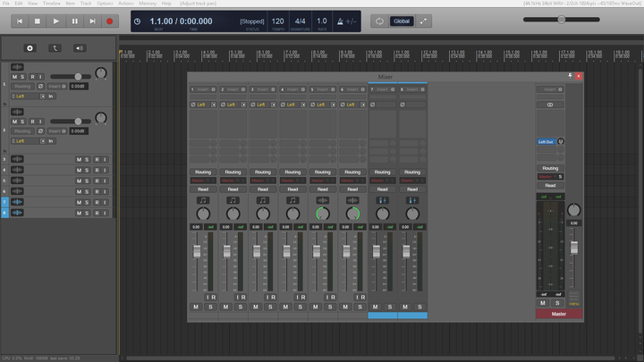Click music note icon on mixer channel 1
Viewport: 644px width, 362px height.
click(x=203, y=200)
